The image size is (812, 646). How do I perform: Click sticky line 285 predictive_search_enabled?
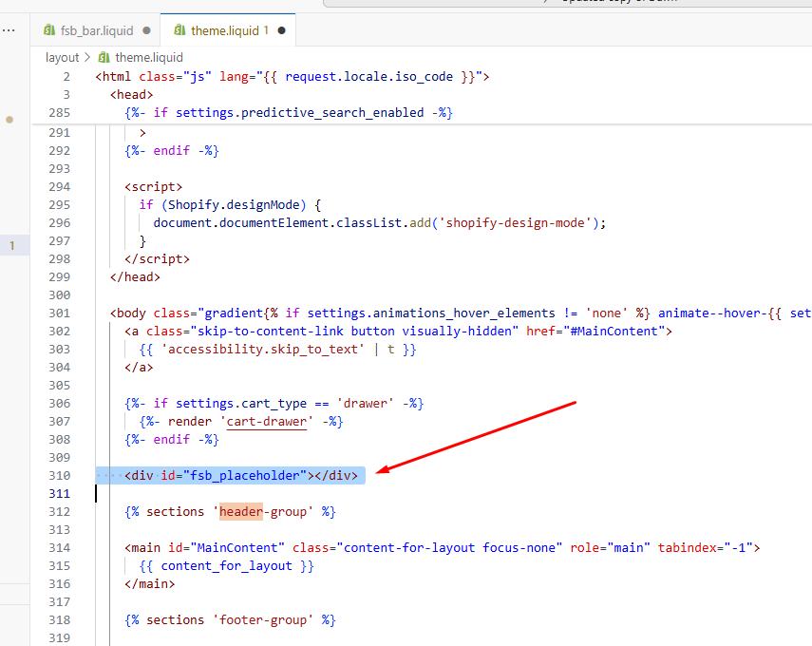289,113
